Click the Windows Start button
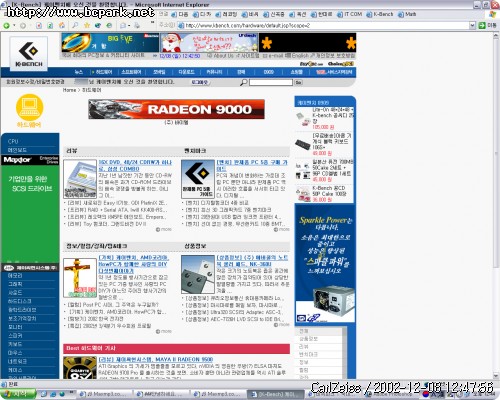 18,394
